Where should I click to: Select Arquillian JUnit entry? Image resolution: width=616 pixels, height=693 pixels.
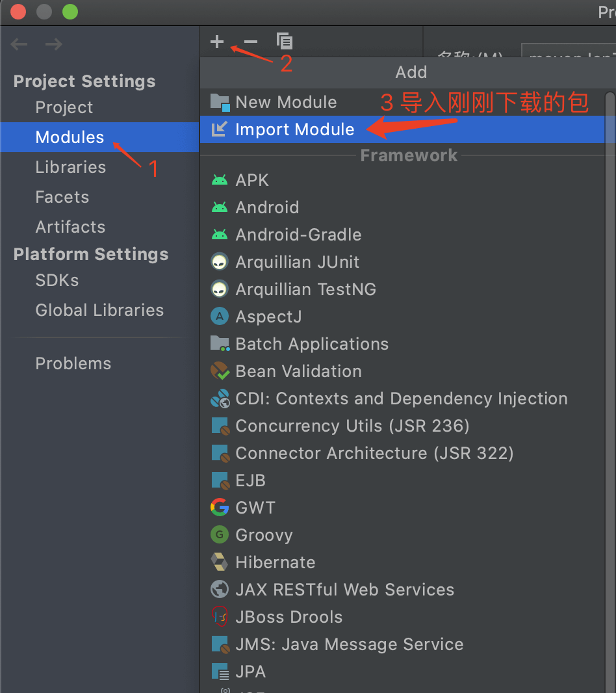tap(402, 261)
